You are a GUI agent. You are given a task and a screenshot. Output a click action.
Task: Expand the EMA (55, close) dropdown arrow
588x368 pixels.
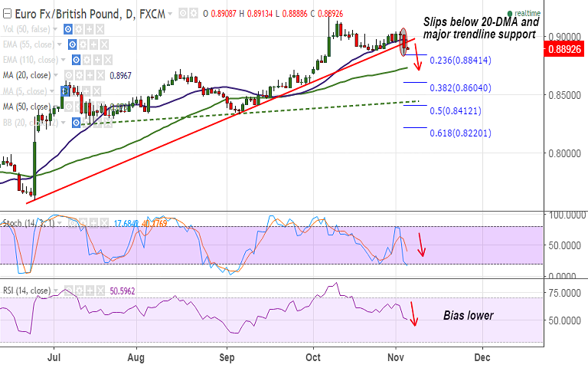tap(59, 44)
